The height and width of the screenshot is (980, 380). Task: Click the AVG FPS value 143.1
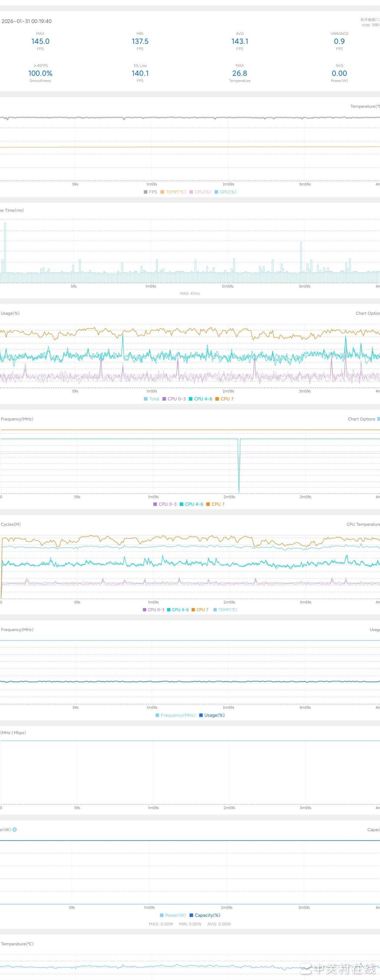coord(240,41)
